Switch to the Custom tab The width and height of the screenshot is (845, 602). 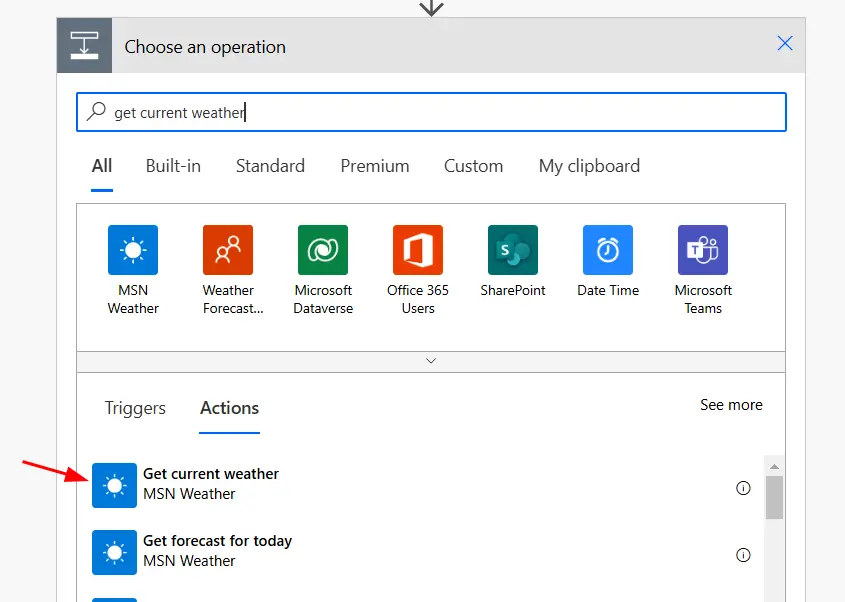tap(473, 166)
